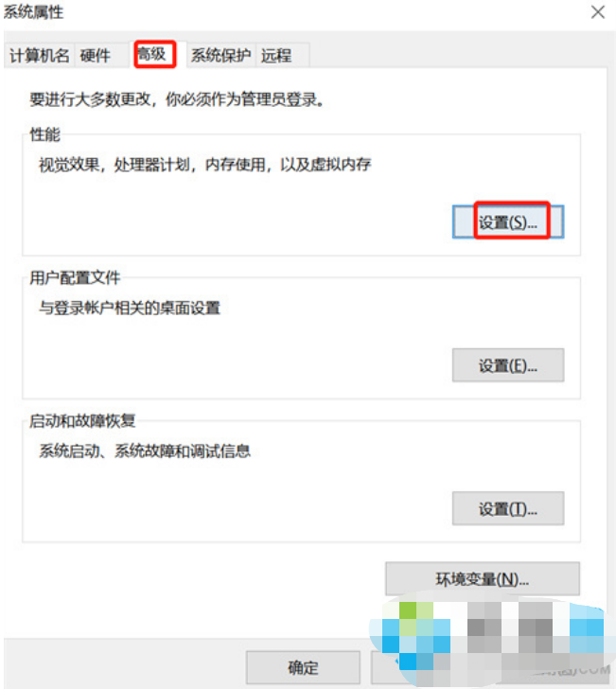
Task: Select the 高级 tab
Action: pyautogui.click(x=155, y=54)
